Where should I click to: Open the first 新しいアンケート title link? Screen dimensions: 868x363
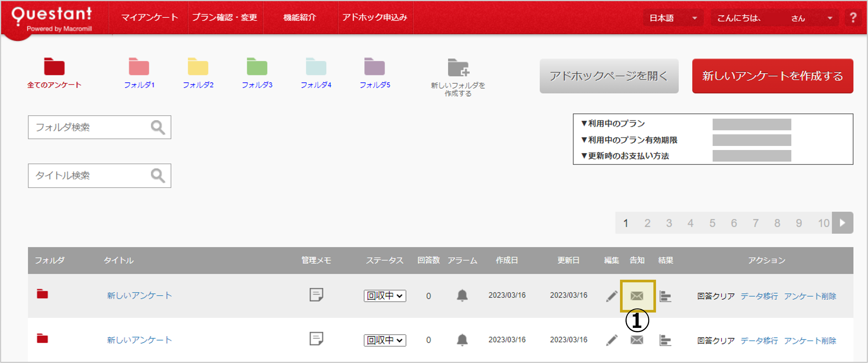(x=139, y=296)
